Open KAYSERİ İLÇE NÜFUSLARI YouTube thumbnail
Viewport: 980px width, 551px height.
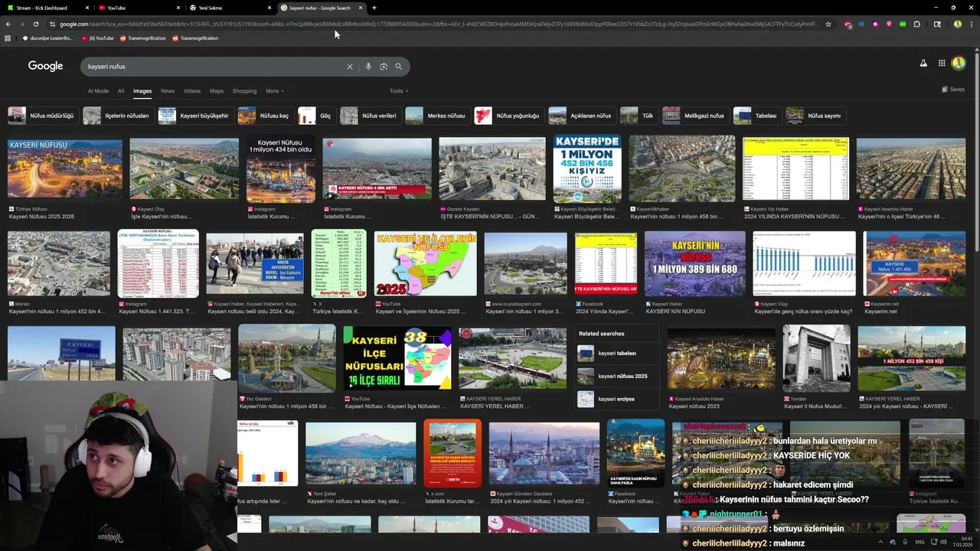coord(397,358)
